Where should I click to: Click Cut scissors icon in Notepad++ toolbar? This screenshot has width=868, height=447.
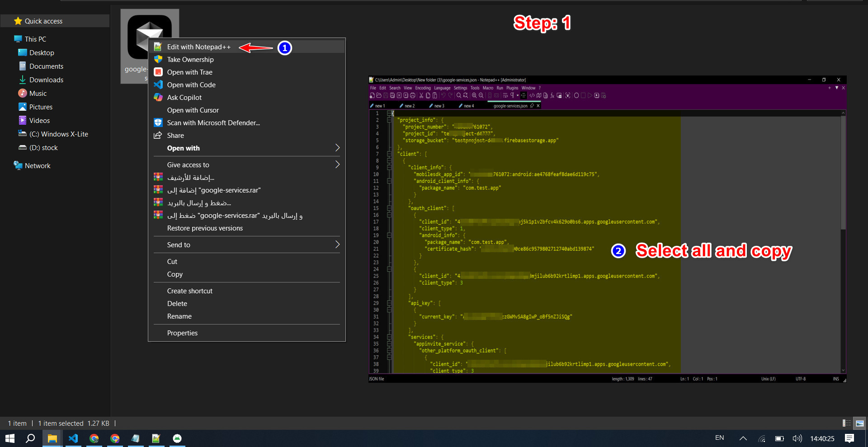(421, 95)
